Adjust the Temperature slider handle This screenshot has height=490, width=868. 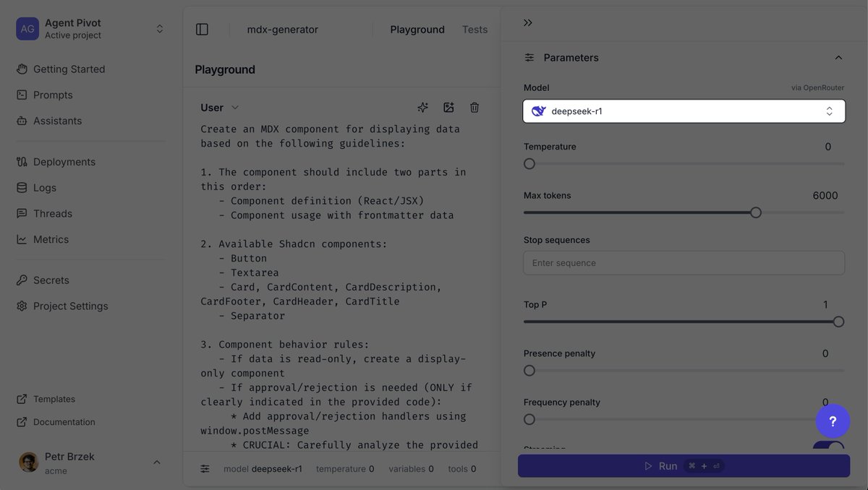pos(529,164)
